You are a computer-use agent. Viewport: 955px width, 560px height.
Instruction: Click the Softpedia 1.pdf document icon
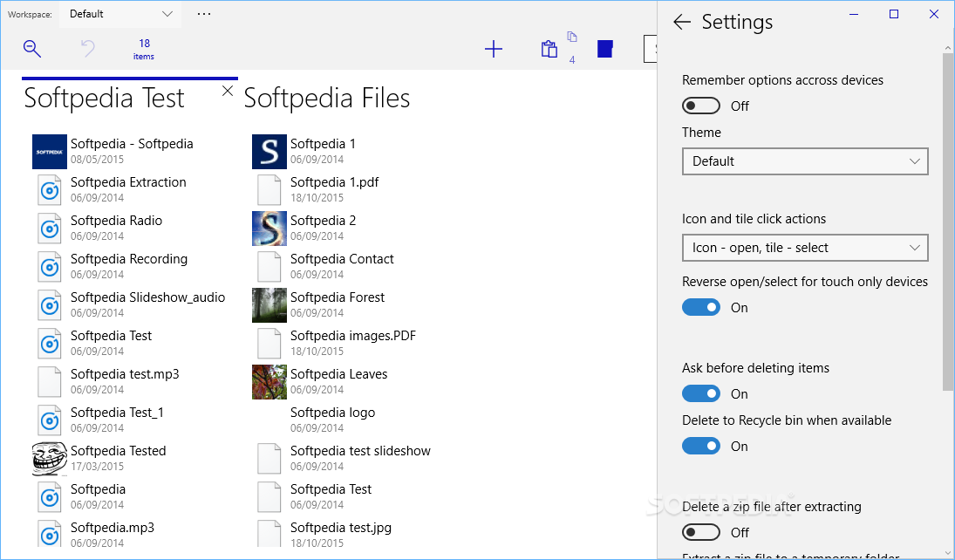click(269, 190)
